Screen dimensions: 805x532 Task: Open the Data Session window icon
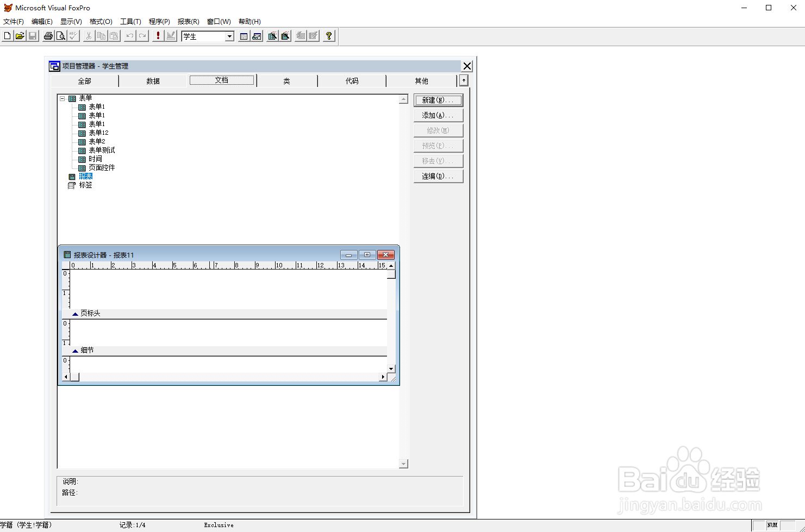257,36
